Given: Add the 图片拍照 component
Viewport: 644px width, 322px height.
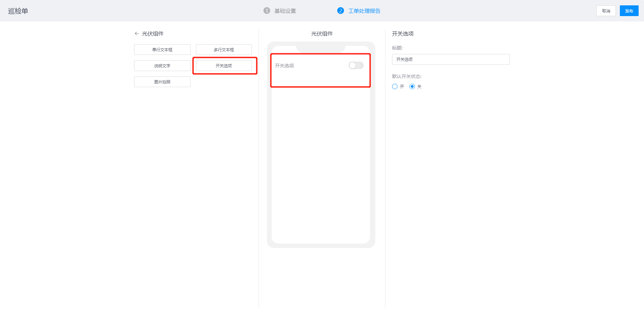Looking at the screenshot, I should tap(162, 82).
